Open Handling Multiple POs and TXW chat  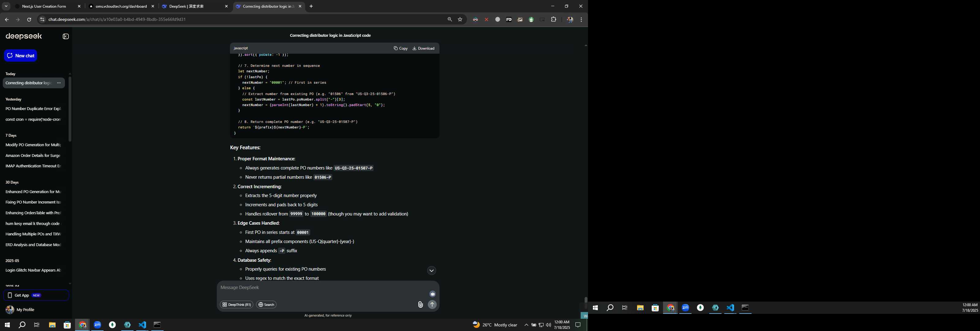[x=33, y=234]
